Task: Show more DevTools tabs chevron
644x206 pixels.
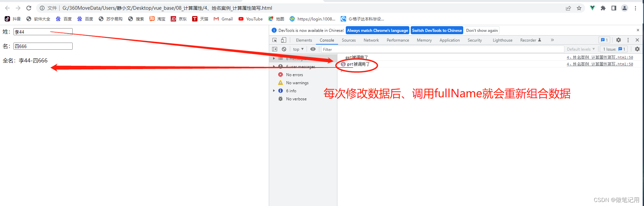Action: click(x=552, y=40)
